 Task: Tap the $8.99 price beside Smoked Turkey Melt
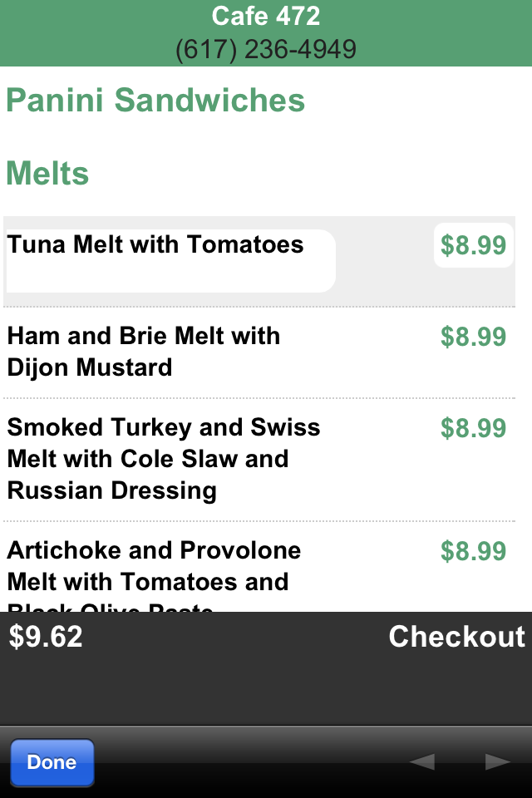click(474, 427)
